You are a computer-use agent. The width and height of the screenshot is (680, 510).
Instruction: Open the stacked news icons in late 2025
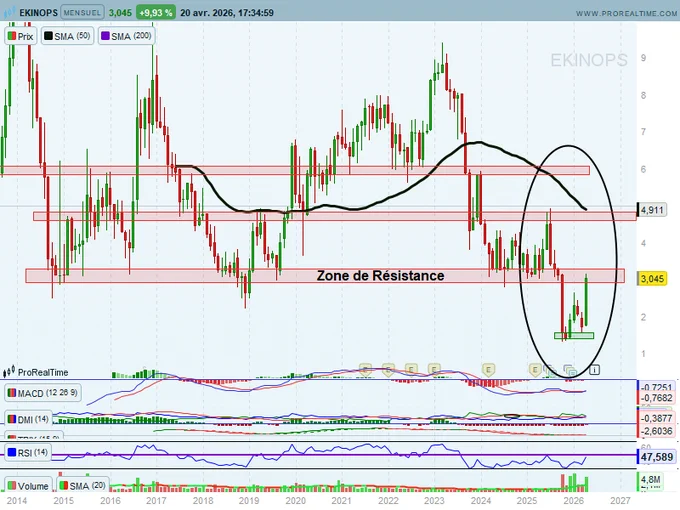coord(550,370)
